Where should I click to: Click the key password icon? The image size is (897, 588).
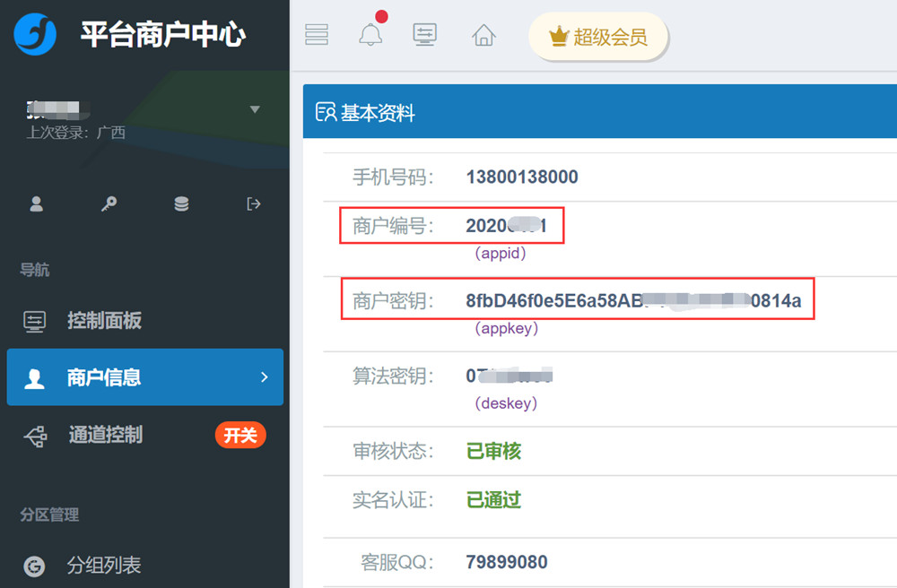click(109, 204)
